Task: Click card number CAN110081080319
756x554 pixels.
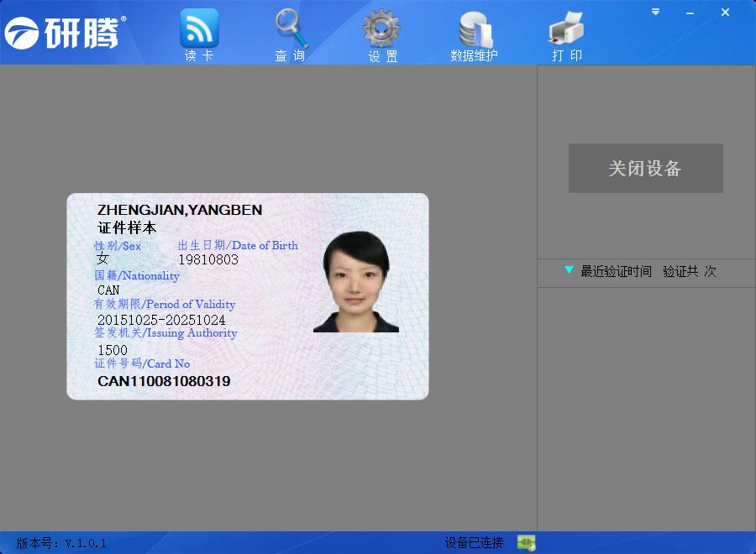Action: click(x=164, y=381)
